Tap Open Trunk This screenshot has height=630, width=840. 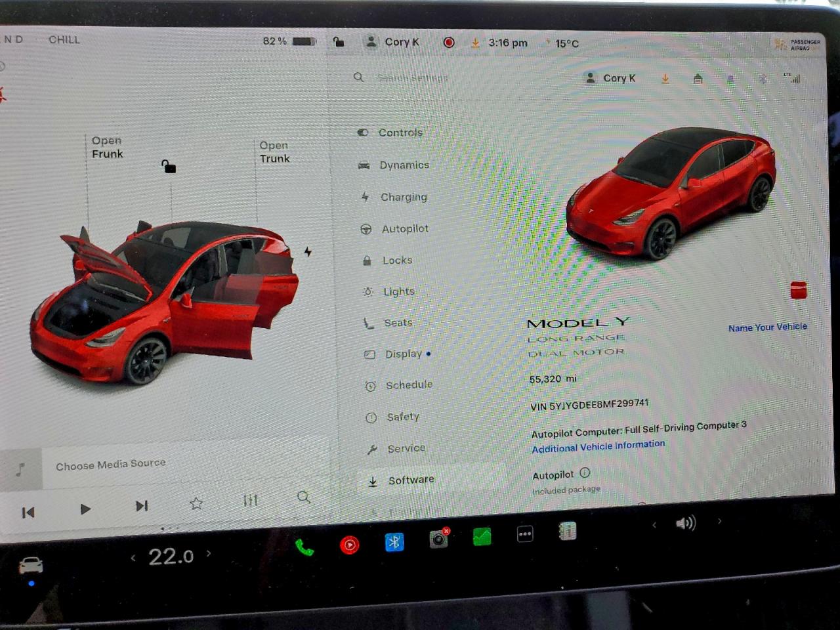coord(274,152)
